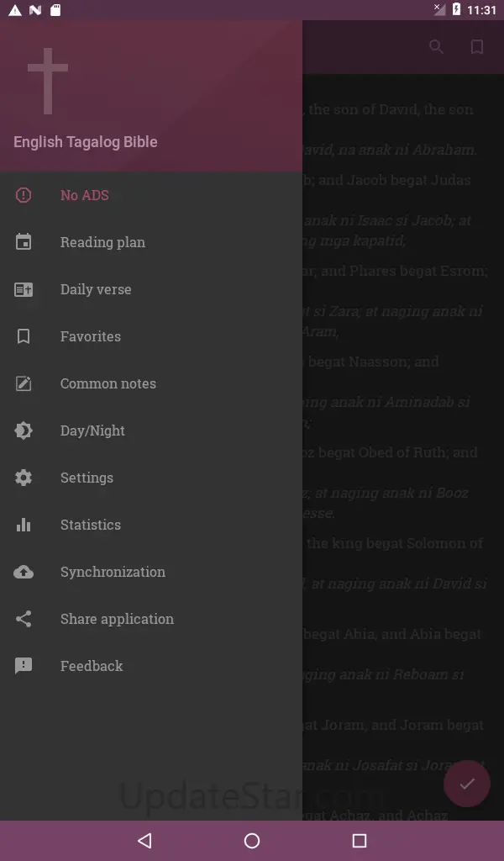Click the Common notes pencil icon

point(24,383)
